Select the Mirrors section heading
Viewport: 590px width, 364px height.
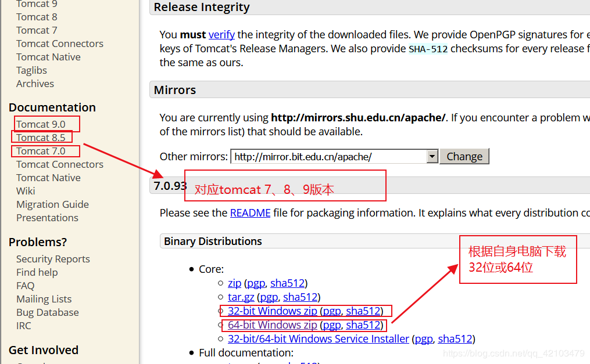click(175, 90)
